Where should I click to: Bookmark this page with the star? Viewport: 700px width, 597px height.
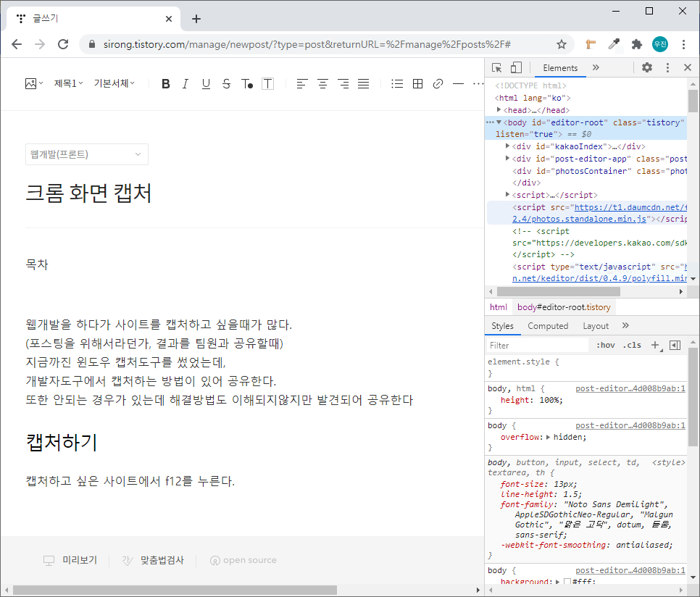(x=561, y=44)
